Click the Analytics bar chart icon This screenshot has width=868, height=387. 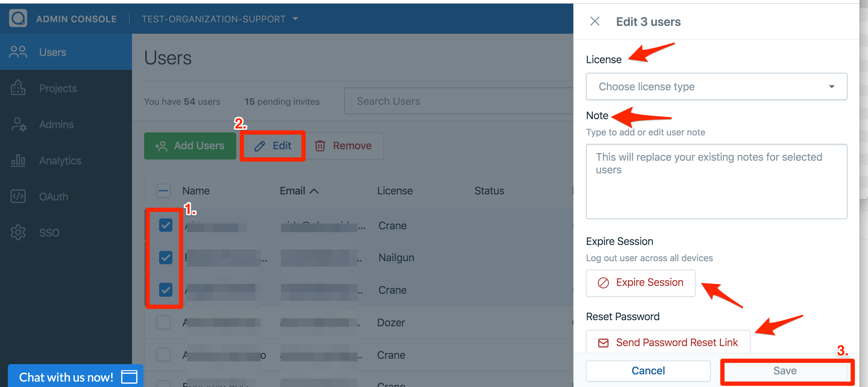click(18, 160)
